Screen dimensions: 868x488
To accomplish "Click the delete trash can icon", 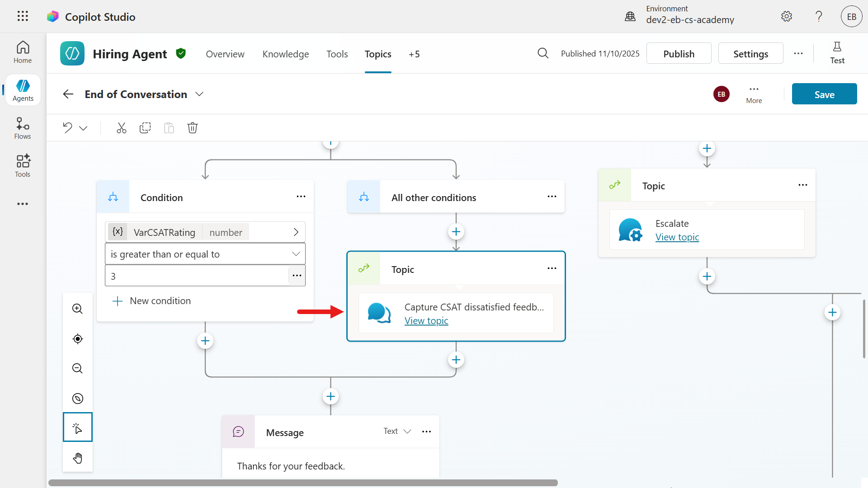I will [193, 128].
